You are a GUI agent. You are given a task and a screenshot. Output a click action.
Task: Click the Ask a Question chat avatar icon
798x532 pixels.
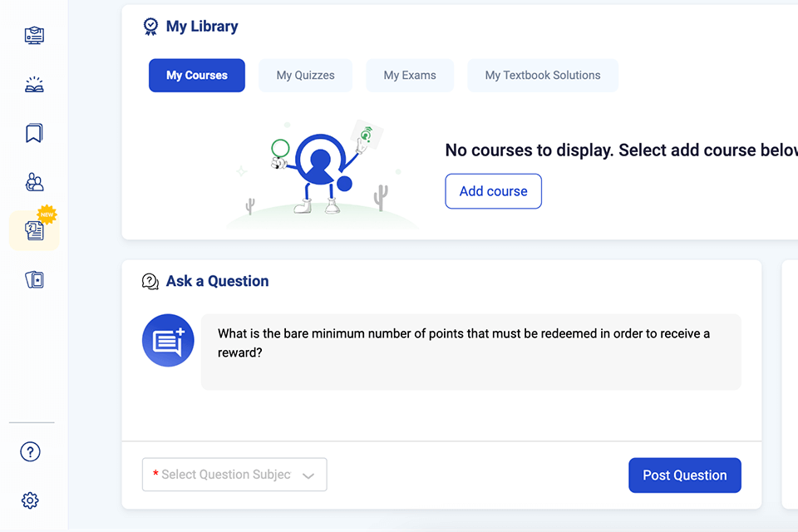pos(168,340)
